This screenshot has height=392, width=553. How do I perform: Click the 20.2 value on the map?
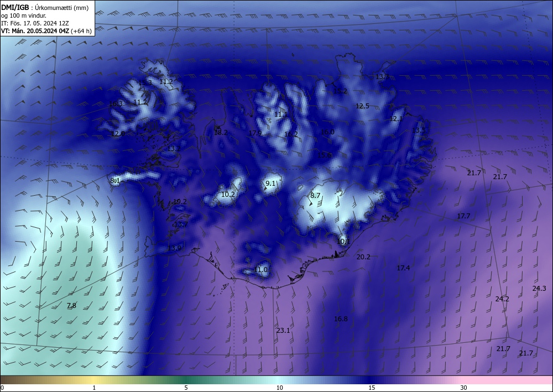coord(363,257)
